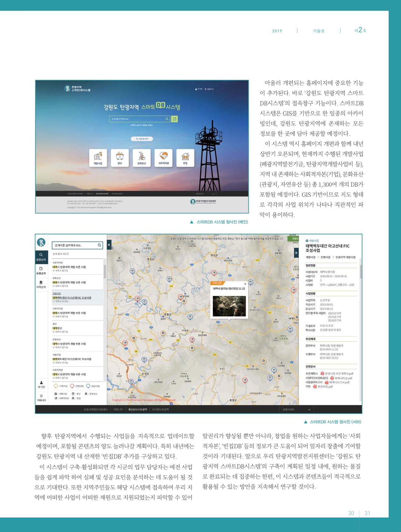401x532 pixels.
Task: Open the mining photo thumbnail in the map popup
Action: click(229, 306)
